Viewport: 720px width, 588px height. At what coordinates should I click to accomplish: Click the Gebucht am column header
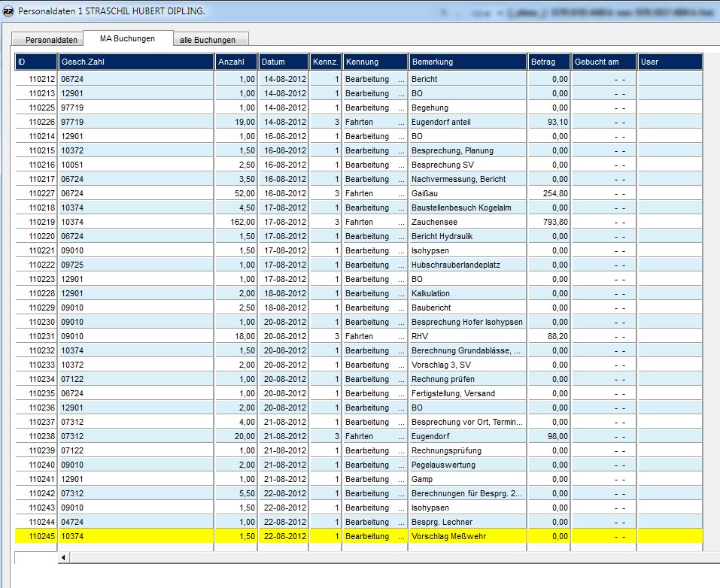click(x=603, y=62)
